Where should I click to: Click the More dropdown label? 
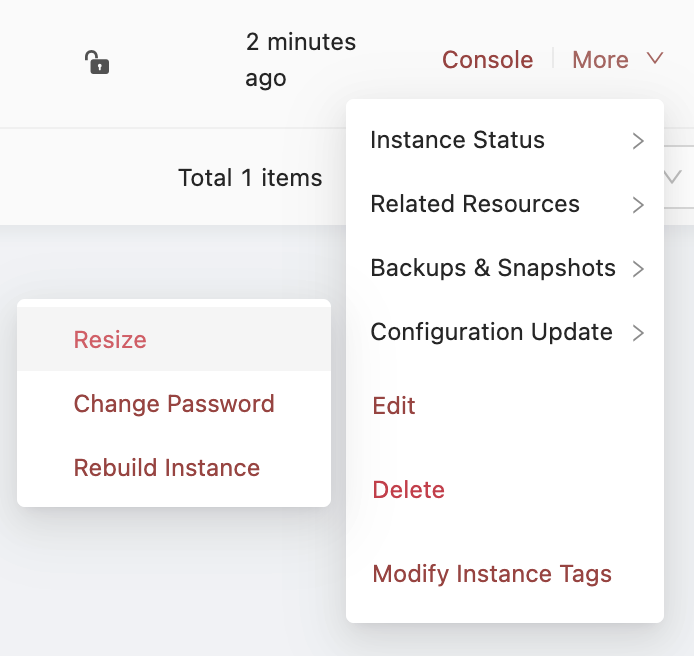(x=600, y=60)
